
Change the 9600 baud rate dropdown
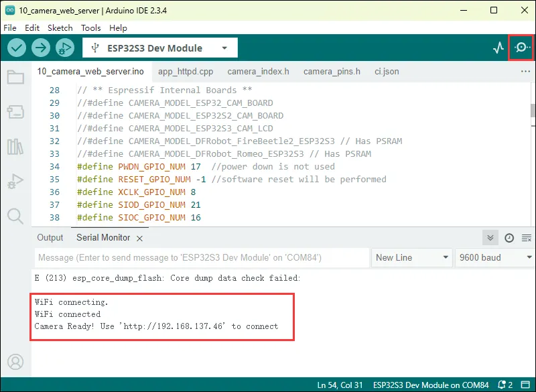coord(494,258)
